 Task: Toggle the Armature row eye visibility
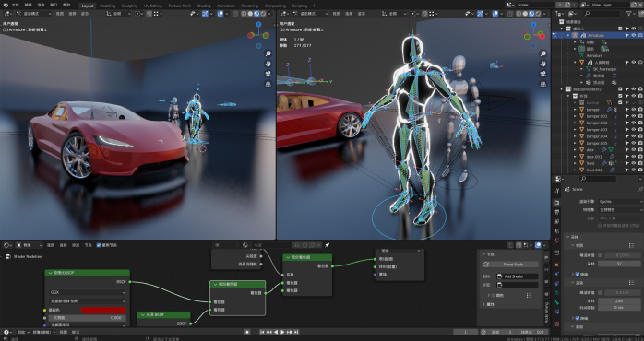[x=634, y=35]
